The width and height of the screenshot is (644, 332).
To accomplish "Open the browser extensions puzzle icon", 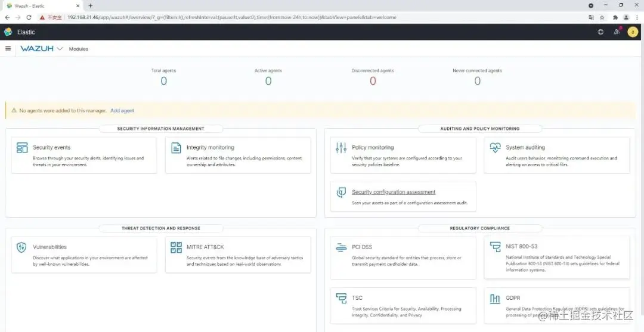I will [615, 17].
